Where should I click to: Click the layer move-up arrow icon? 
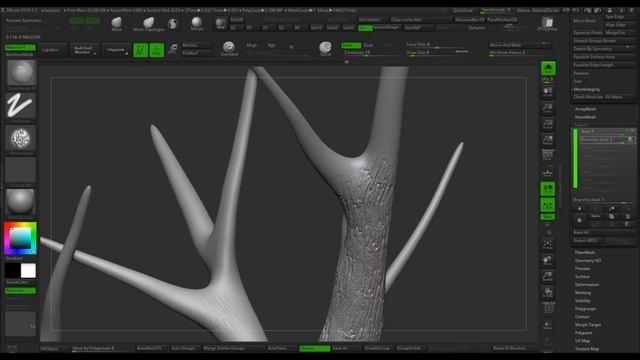pos(612,209)
